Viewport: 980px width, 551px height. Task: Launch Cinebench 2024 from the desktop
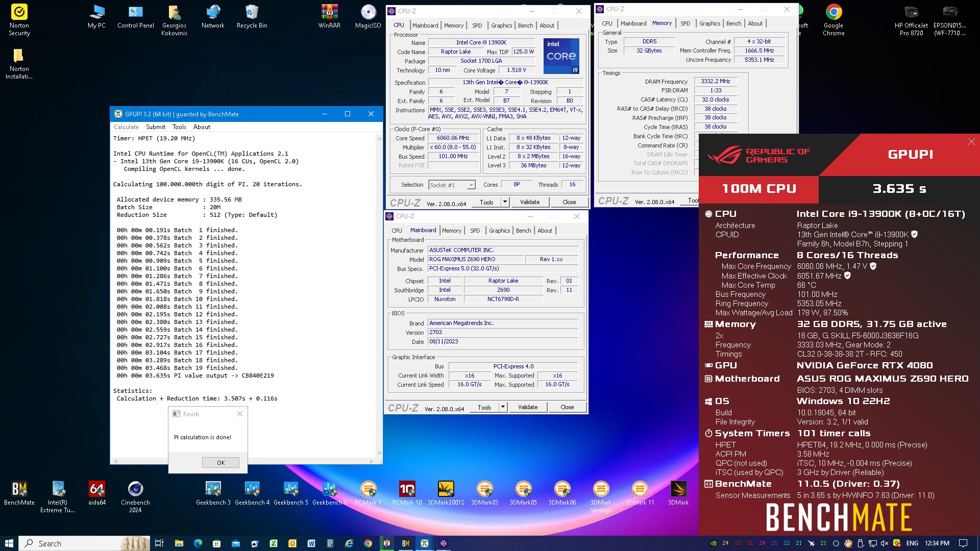pos(135,497)
